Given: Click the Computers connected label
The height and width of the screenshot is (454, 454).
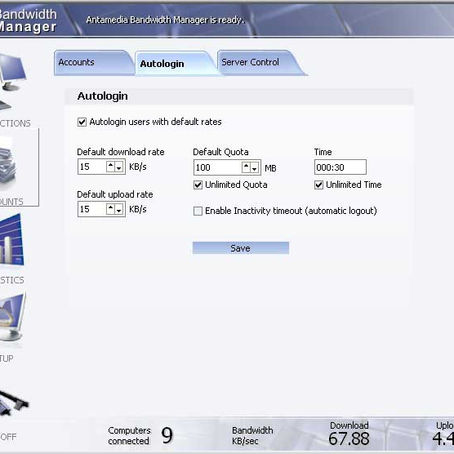Looking at the screenshot, I should point(129,436).
